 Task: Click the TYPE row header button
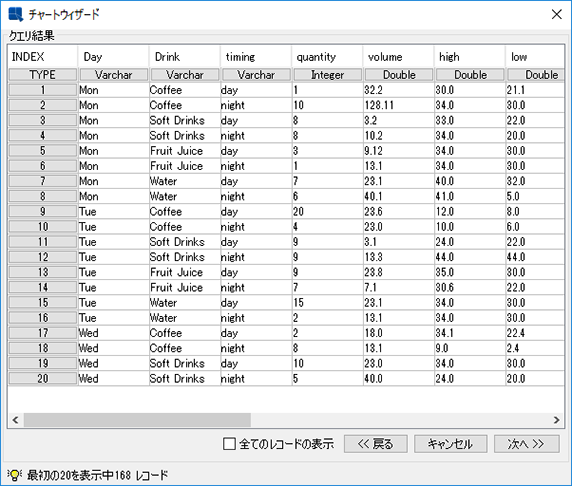[43, 75]
